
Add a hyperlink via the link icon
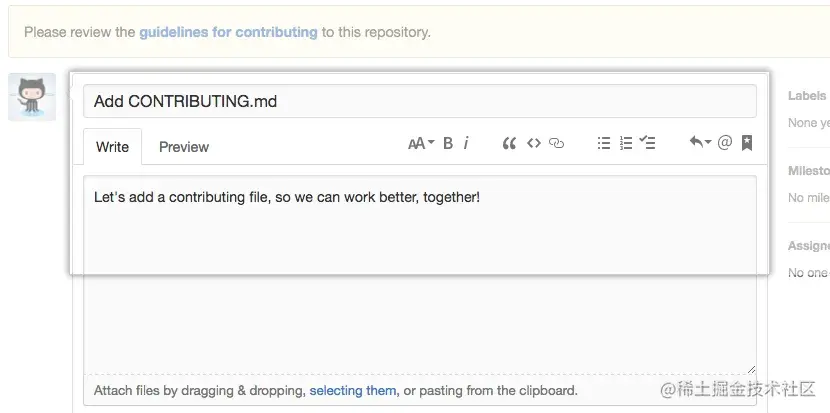[557, 143]
